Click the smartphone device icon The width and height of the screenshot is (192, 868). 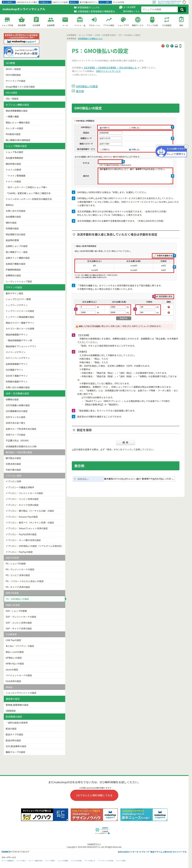180,46
